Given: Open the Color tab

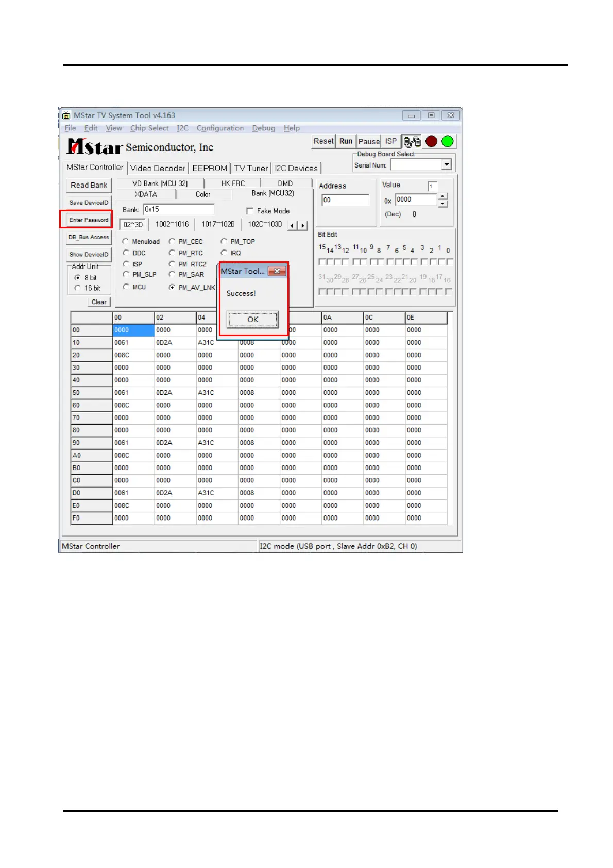Looking at the screenshot, I should pyautogui.click(x=203, y=194).
